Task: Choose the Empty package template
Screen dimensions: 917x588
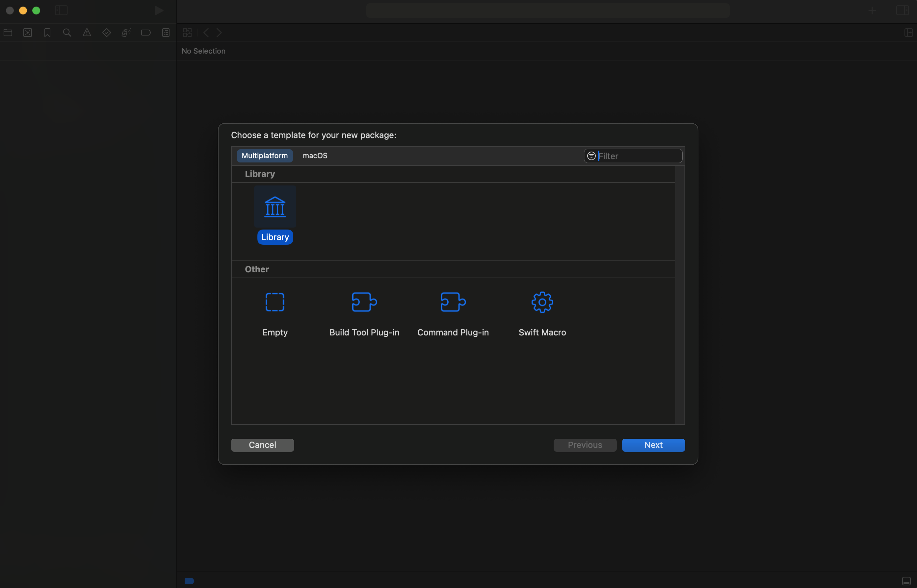Action: [x=275, y=302]
